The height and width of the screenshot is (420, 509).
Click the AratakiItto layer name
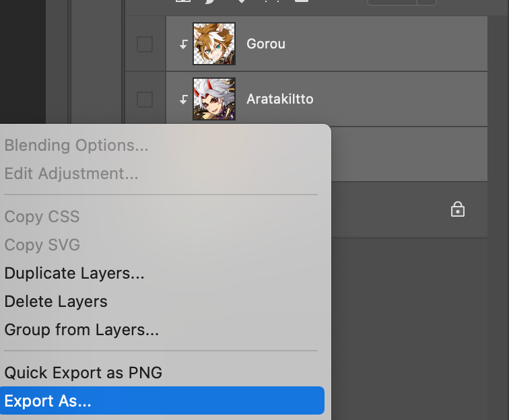tap(279, 100)
